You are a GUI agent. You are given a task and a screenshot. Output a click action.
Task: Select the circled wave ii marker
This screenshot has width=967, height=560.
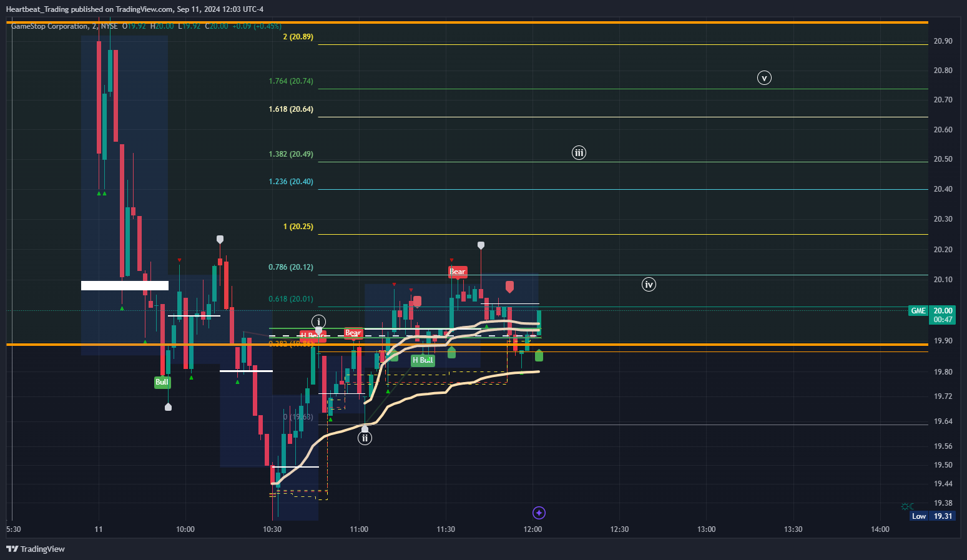pyautogui.click(x=365, y=438)
